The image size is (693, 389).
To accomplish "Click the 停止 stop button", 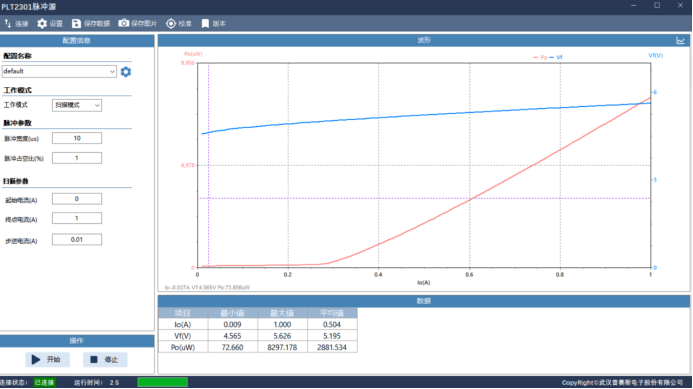I will 105,359.
